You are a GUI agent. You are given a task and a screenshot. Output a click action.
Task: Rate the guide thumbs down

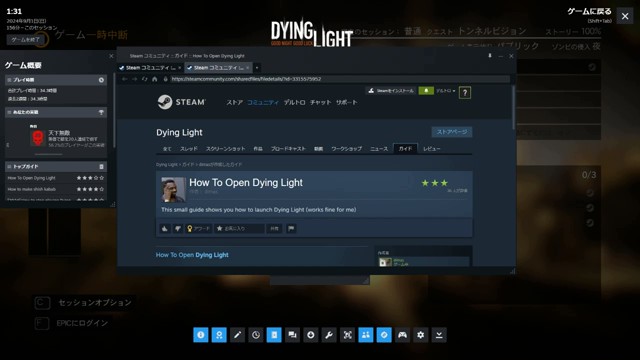click(x=178, y=229)
